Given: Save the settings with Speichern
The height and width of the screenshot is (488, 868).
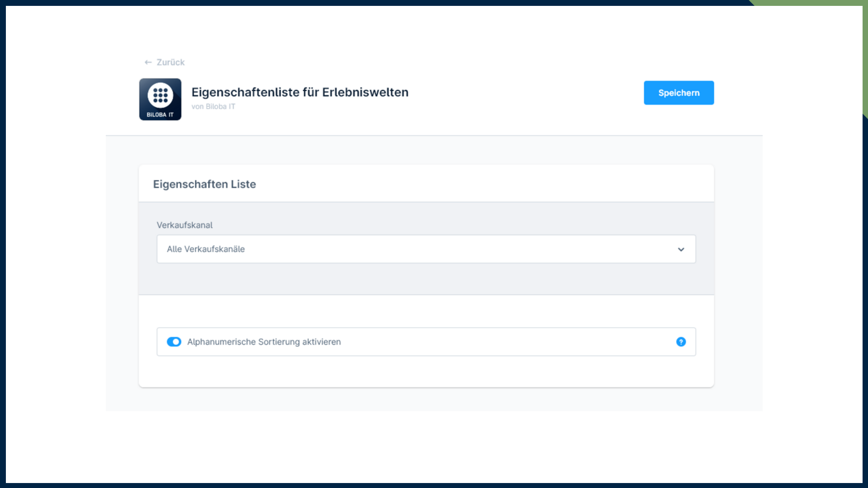Looking at the screenshot, I should [x=679, y=93].
